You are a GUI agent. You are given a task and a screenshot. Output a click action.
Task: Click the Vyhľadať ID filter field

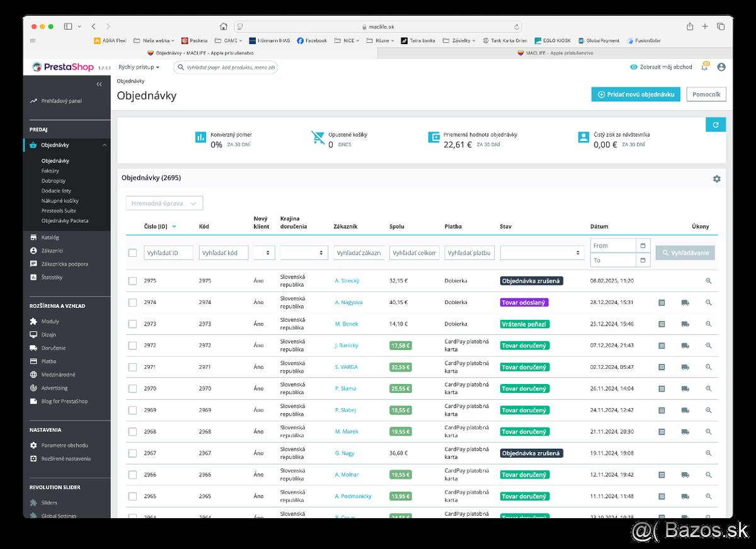(x=168, y=252)
